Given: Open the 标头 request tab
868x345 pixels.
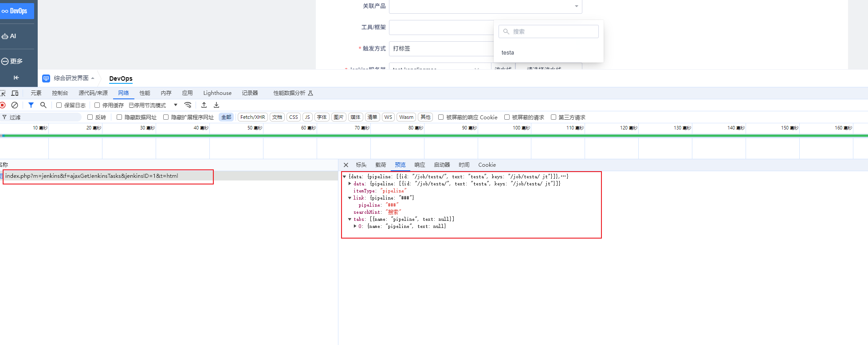Looking at the screenshot, I should pyautogui.click(x=361, y=165).
